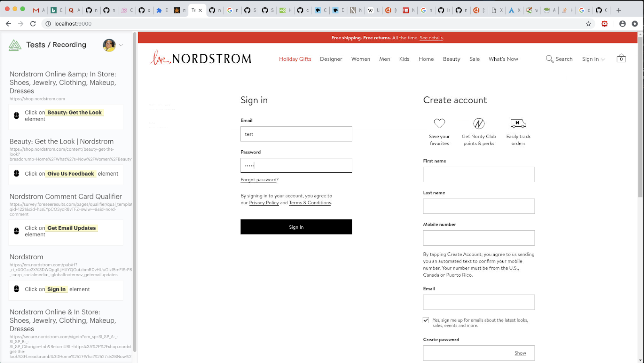
Task: Click mouse icon of Give Us Feedback step
Action: (17, 173)
